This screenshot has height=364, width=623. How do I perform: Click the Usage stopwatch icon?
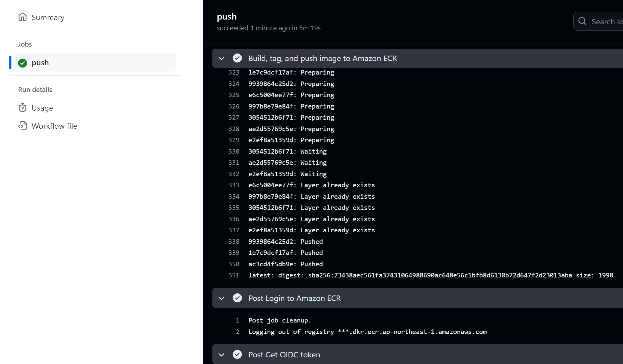(23, 108)
